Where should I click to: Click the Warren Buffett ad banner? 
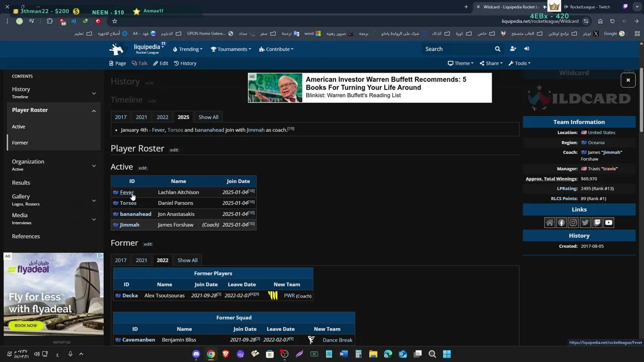click(x=370, y=88)
